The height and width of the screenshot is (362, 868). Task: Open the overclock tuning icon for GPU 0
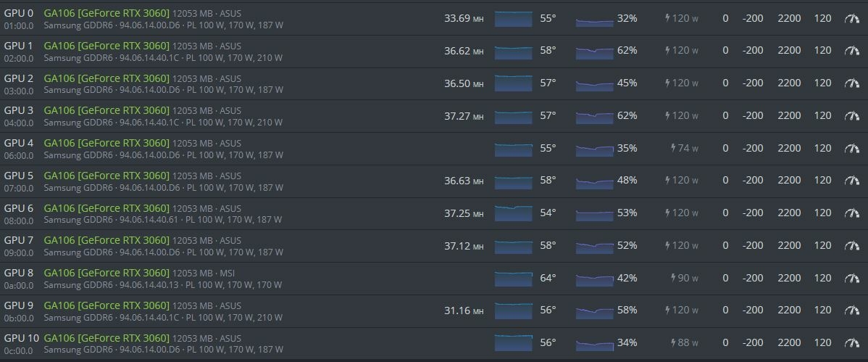(852, 18)
